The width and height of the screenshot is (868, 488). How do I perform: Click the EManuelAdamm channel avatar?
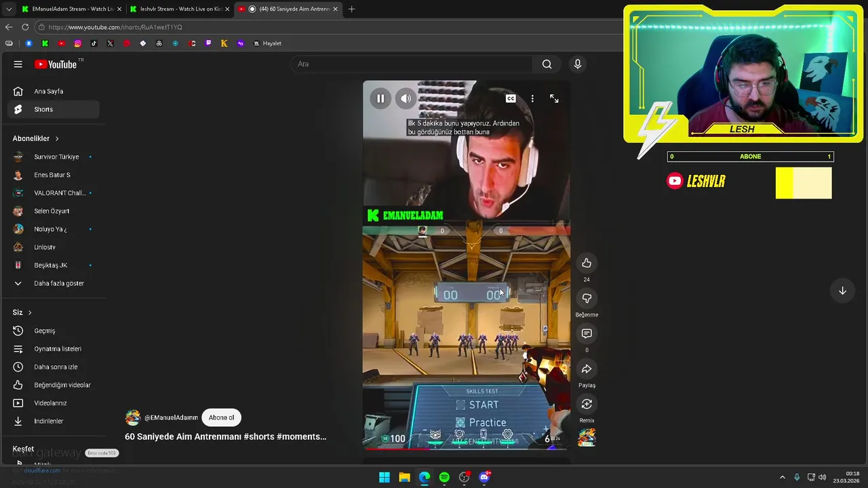point(133,418)
